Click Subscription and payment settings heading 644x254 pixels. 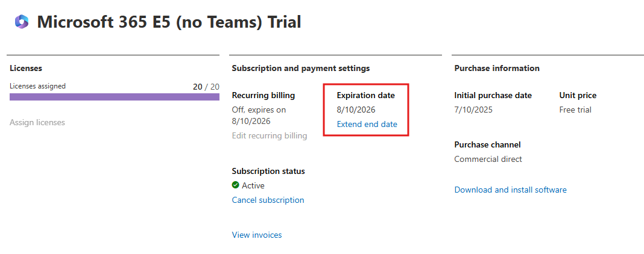coord(300,68)
